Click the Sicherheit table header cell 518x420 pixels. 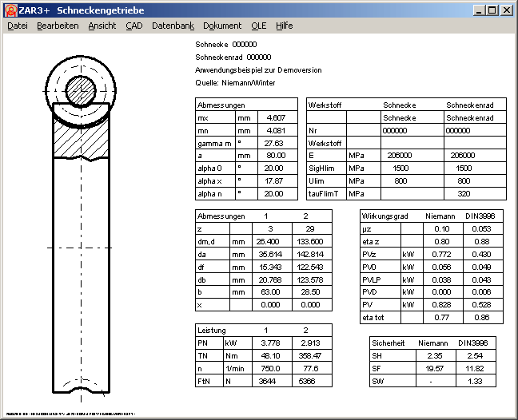[388, 342]
